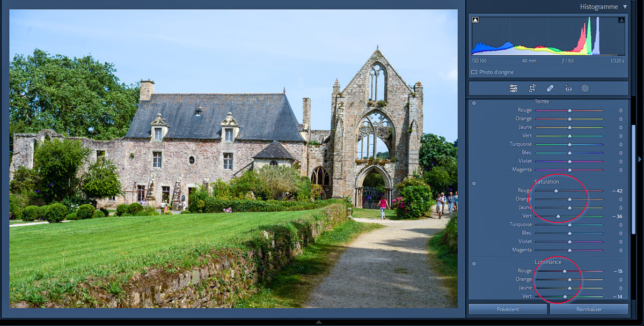
Task: Click the Saturation targeted adjustment icon
Action: coord(474,183)
